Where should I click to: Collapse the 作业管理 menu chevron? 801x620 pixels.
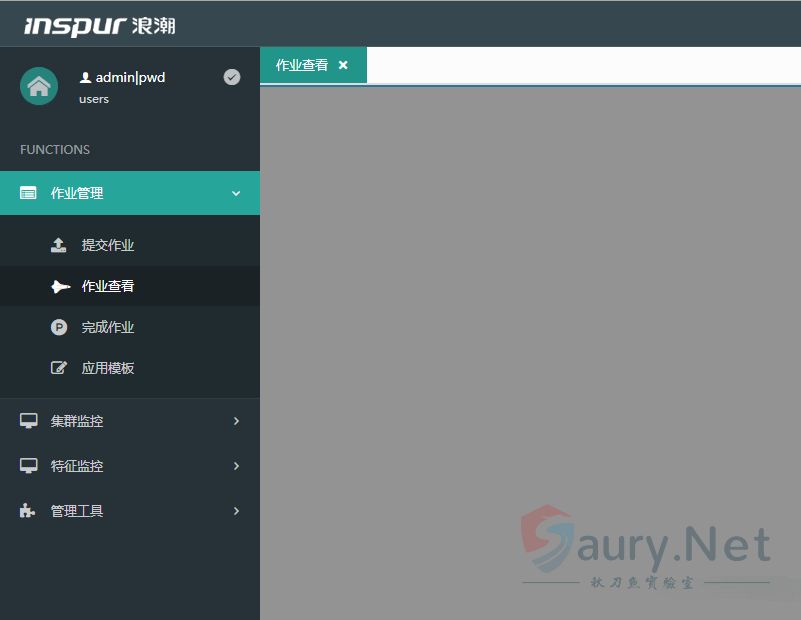pos(236,193)
